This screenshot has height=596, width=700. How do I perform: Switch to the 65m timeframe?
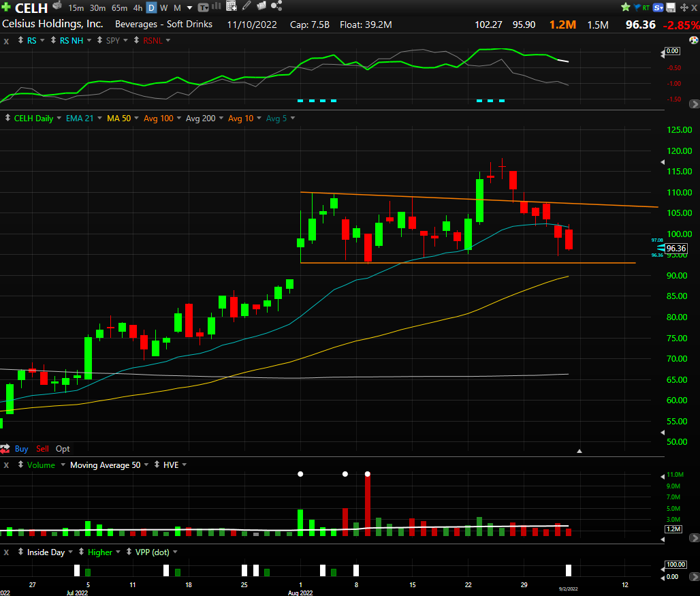120,8
